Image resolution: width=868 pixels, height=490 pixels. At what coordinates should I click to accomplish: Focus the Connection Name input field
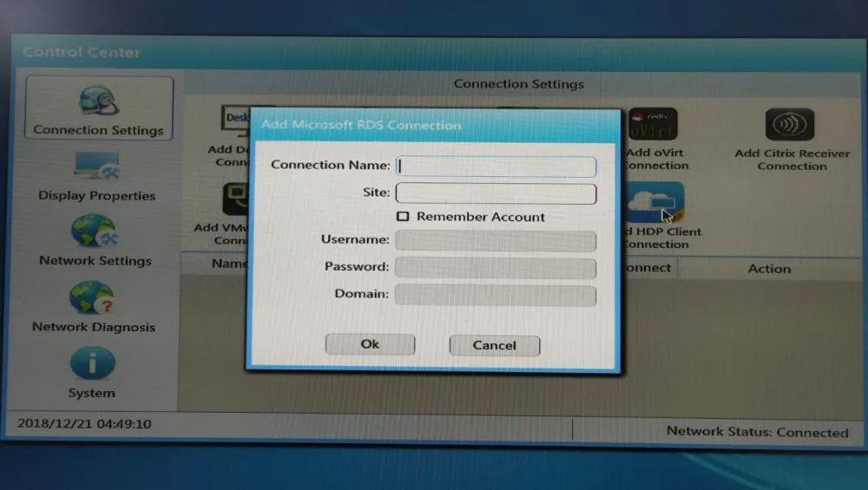(x=496, y=166)
